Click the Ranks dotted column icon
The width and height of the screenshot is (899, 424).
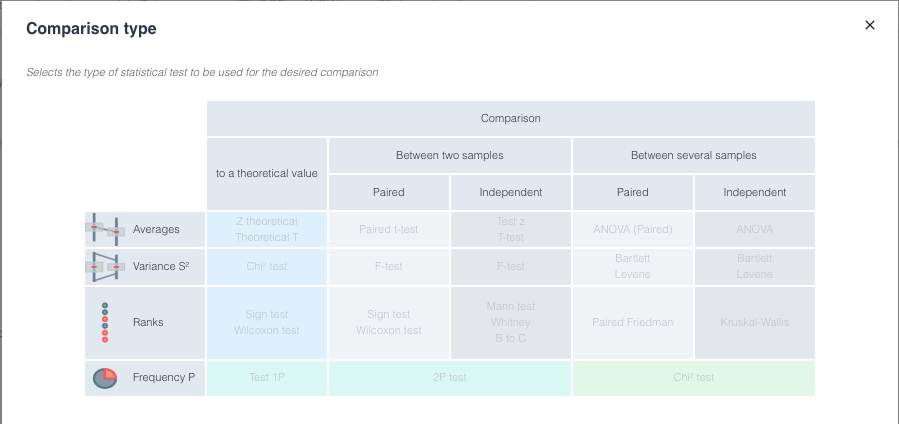pyautogui.click(x=105, y=323)
